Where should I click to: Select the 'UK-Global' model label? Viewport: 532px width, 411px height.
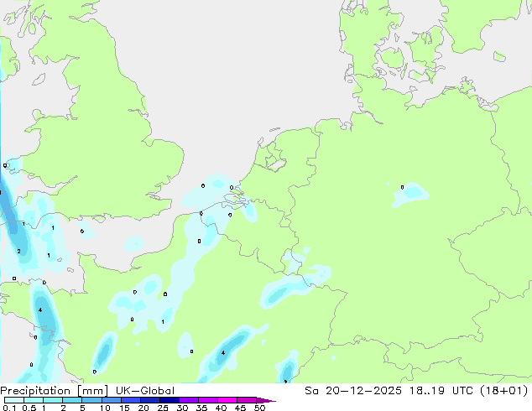(145, 391)
